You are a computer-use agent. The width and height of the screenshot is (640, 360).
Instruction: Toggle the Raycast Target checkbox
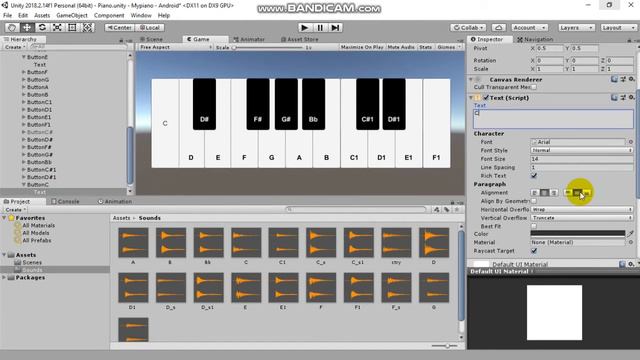[534, 251]
